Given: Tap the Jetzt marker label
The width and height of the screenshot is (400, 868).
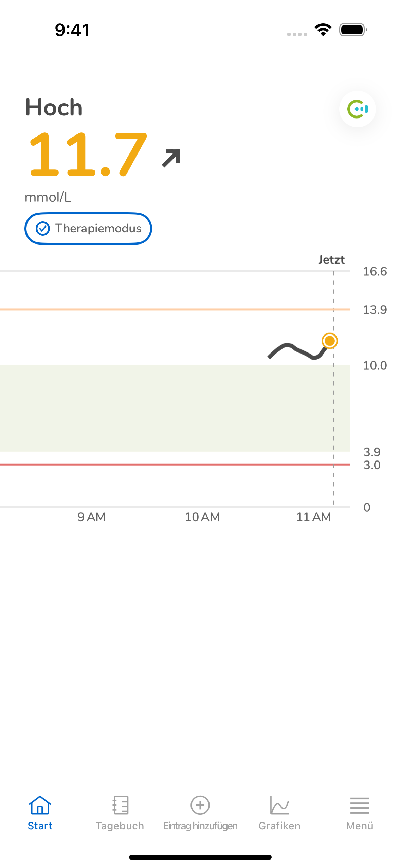Looking at the screenshot, I should pyautogui.click(x=331, y=260).
